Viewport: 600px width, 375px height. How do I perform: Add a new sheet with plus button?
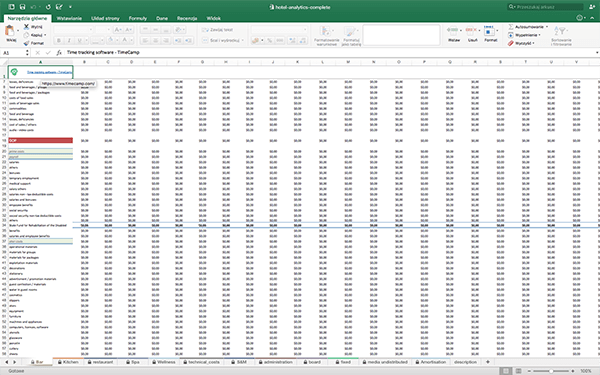488,362
